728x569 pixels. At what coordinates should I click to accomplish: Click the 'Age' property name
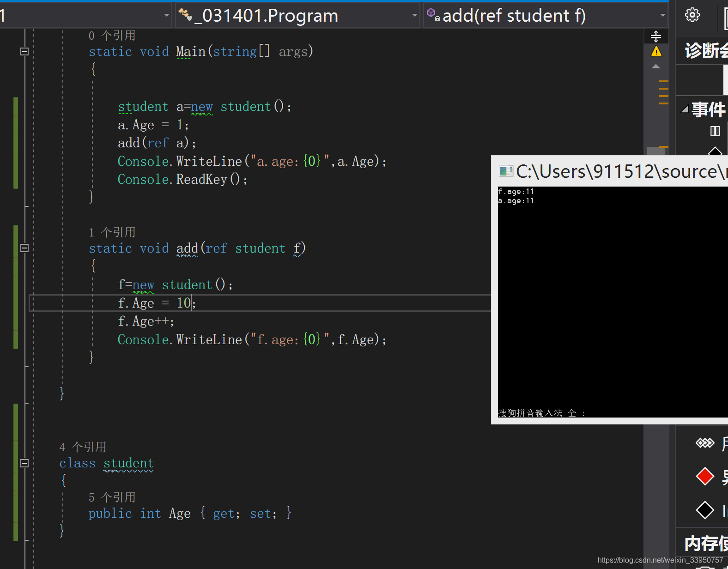(x=180, y=513)
